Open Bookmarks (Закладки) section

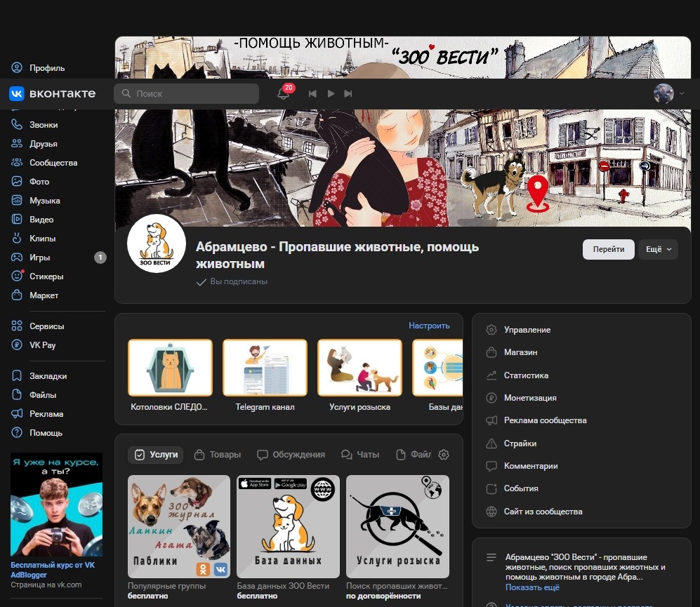[x=39, y=376]
